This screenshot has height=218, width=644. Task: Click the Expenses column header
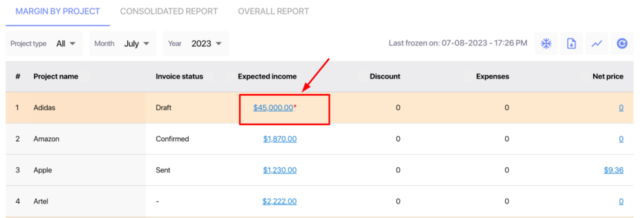point(492,77)
